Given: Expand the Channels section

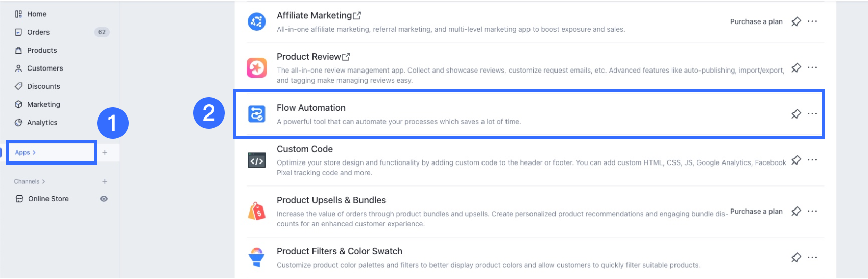Looking at the screenshot, I should pos(30,181).
